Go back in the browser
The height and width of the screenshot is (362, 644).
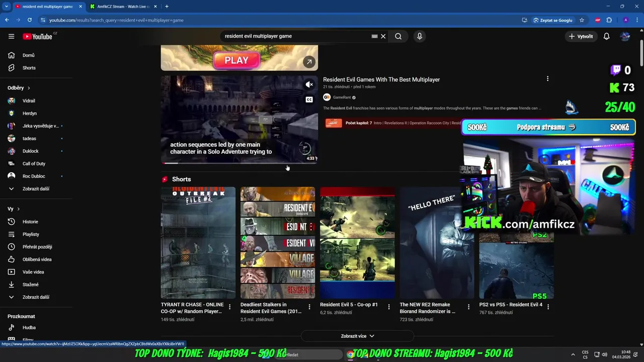(x=7, y=20)
